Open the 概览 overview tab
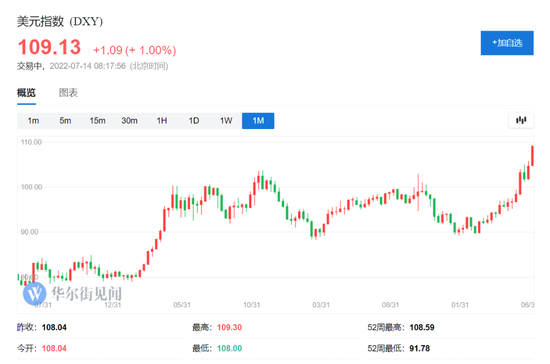Image resolution: width=550 pixels, height=364 pixels. coord(26,93)
